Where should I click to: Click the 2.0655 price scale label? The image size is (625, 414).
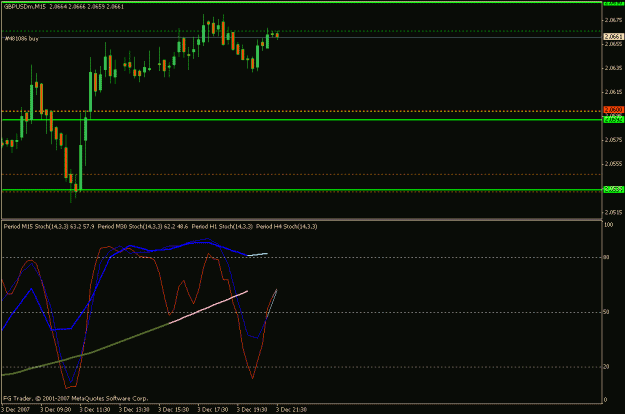coord(613,44)
